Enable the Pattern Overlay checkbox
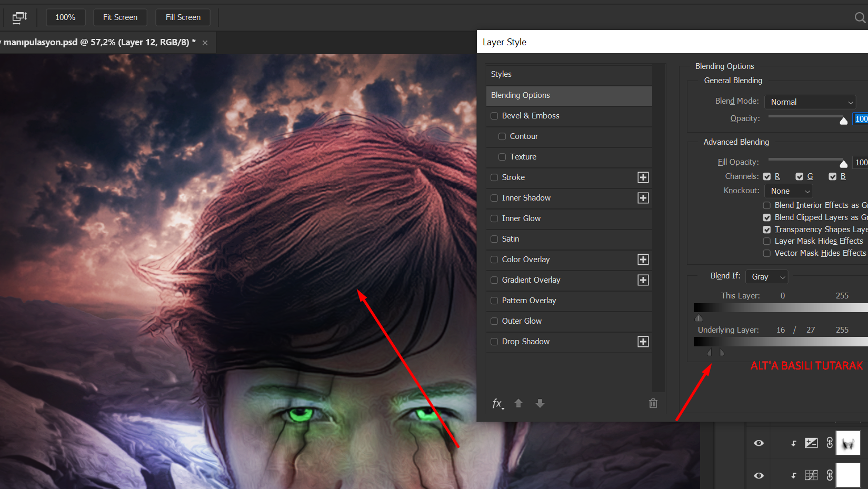 494,301
